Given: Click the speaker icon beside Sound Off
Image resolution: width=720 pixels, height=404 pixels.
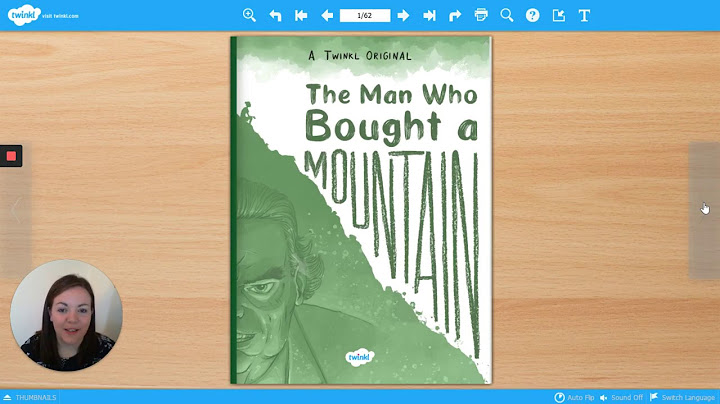Looking at the screenshot, I should pyautogui.click(x=604, y=398).
